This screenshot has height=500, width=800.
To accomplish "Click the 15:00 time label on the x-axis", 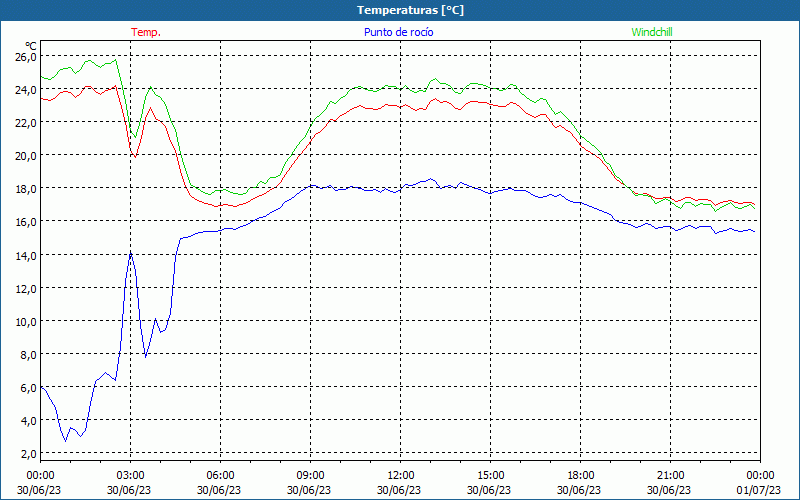I will point(490,476).
